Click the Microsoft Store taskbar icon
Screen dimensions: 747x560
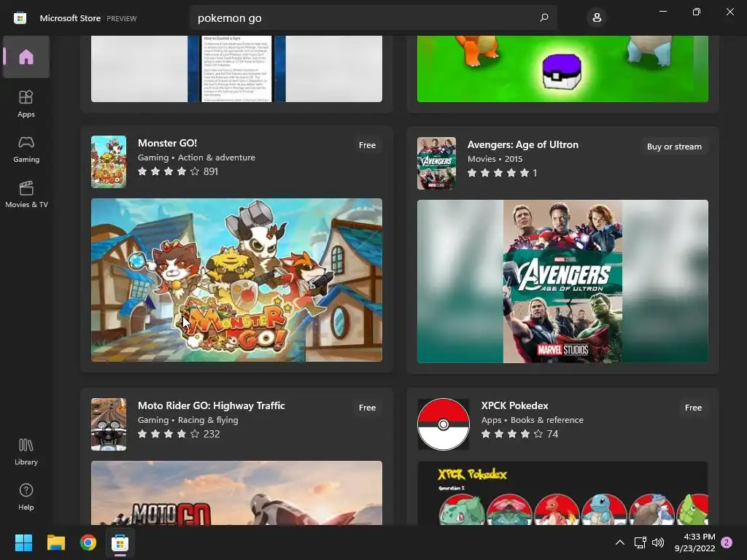pos(120,542)
